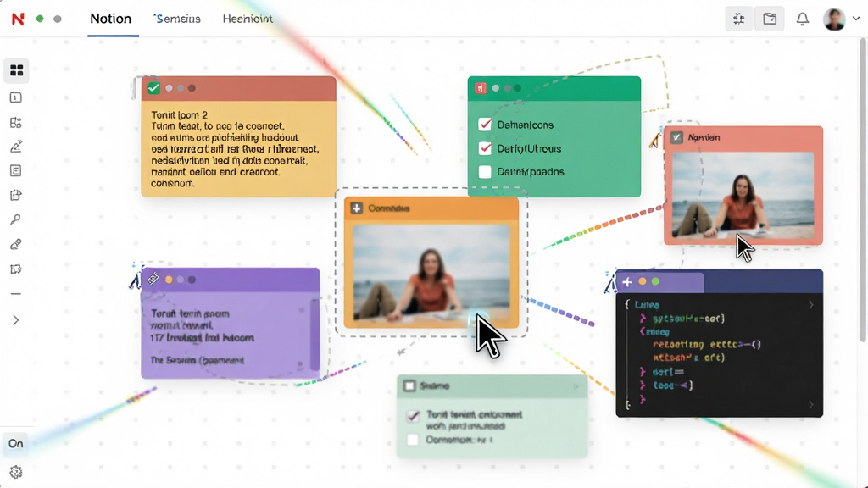Toggle the green check on the yellow note header

tap(153, 88)
